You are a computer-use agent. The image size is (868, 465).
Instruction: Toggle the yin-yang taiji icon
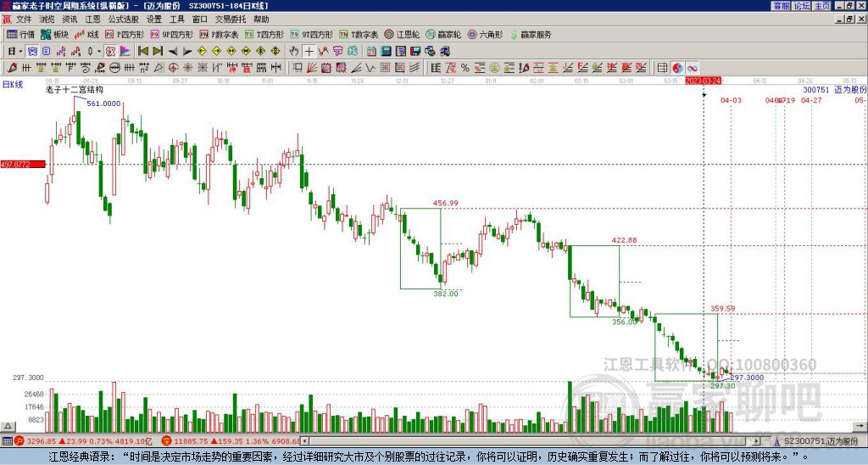(x=677, y=68)
